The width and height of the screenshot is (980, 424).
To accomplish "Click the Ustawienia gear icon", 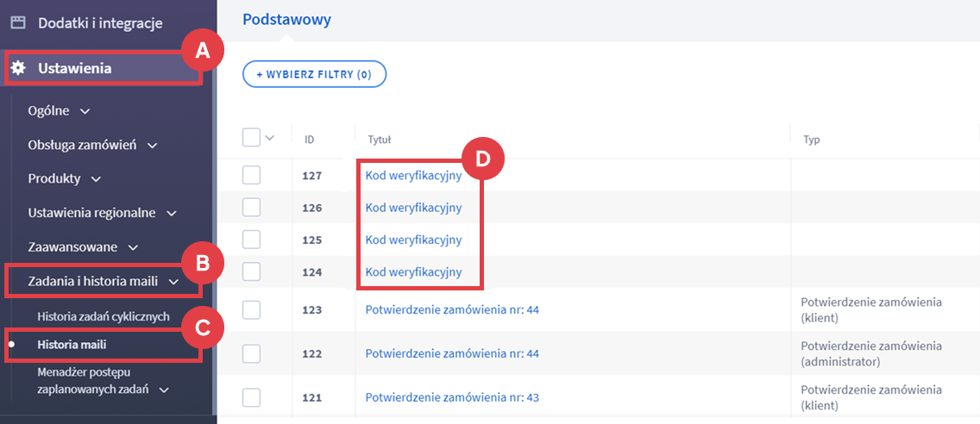I will coord(18,69).
